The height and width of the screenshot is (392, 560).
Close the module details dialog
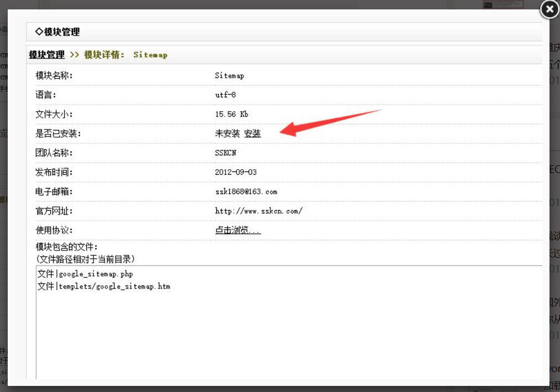pyautogui.click(x=548, y=9)
